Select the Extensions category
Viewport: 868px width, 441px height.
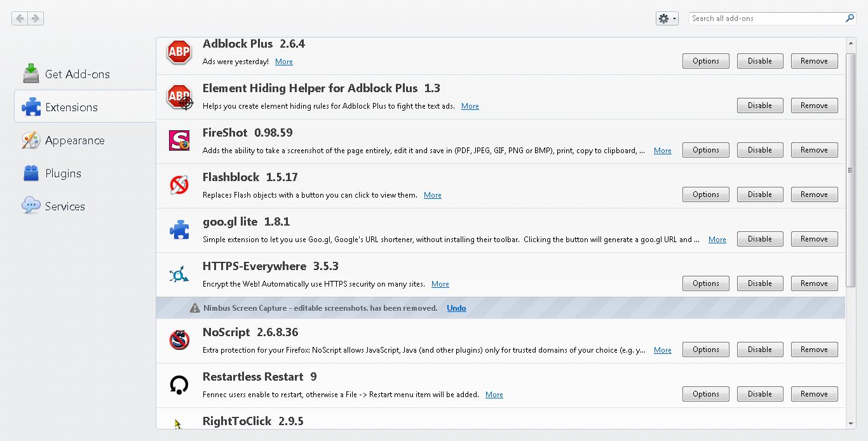(x=85, y=107)
